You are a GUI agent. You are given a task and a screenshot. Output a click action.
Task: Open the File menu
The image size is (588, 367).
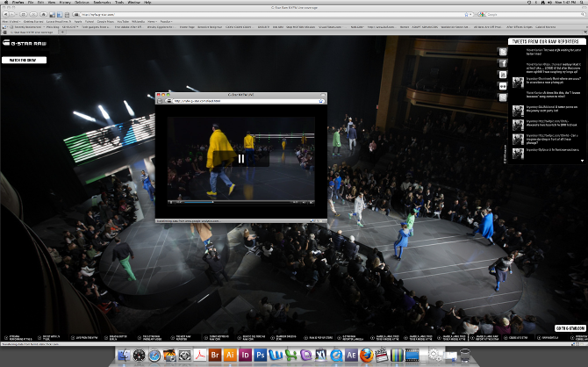(31, 3)
